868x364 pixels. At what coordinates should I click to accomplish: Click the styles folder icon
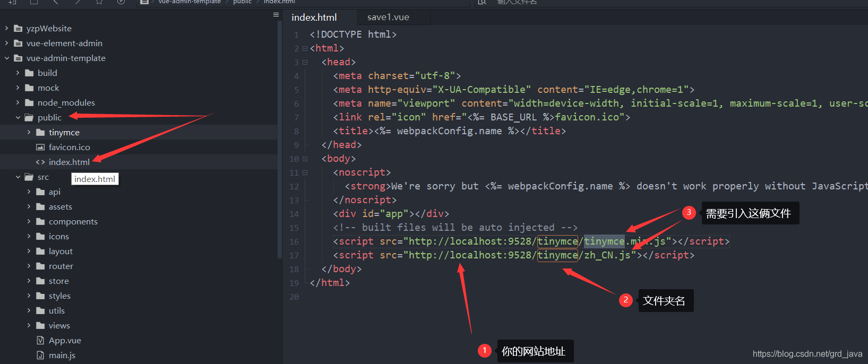40,296
